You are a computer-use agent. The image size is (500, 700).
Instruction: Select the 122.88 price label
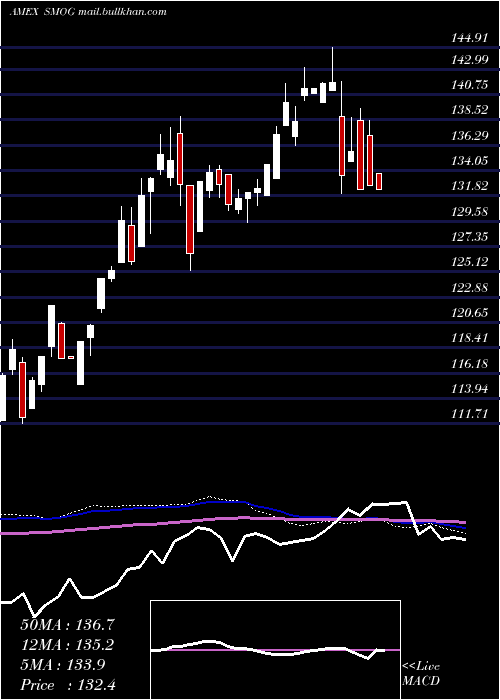470,288
